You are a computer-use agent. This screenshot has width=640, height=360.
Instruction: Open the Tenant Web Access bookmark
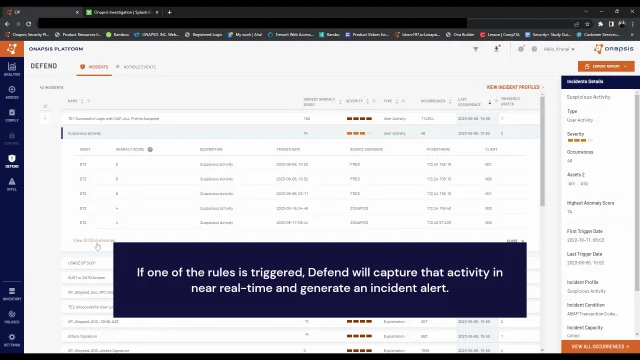291,35
